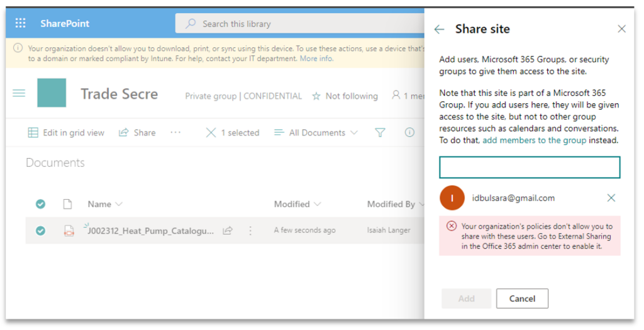Click the info icon in policy banner
Image resolution: width=644 pixels, height=330 pixels.
coord(18,48)
